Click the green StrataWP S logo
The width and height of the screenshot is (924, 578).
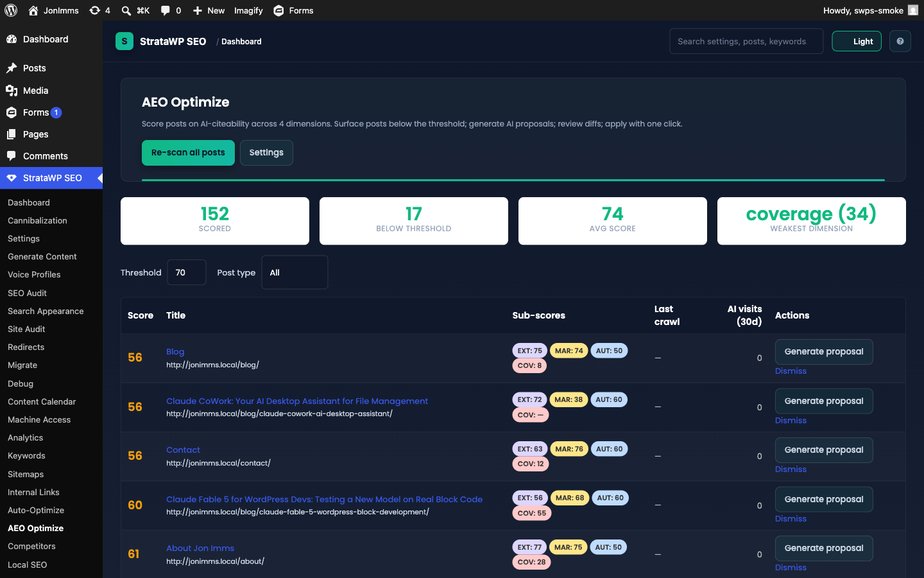124,41
